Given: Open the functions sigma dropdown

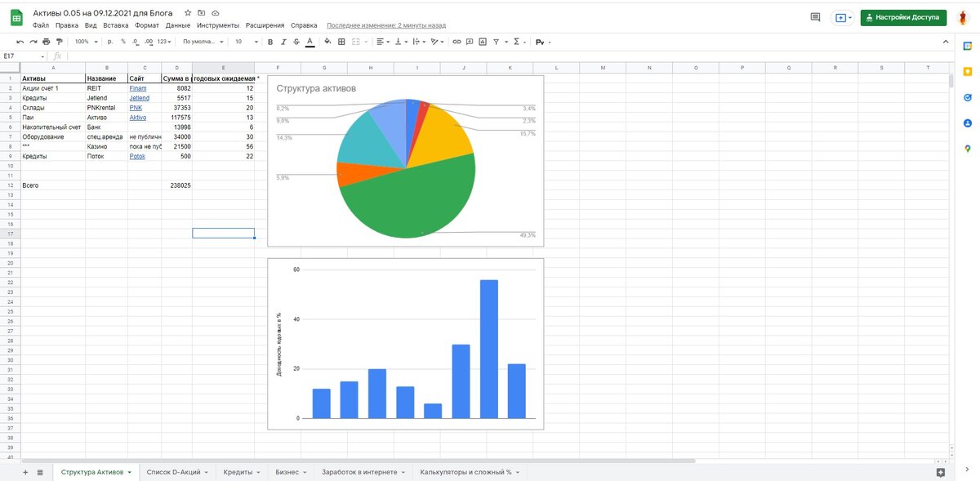Looking at the screenshot, I should [519, 42].
